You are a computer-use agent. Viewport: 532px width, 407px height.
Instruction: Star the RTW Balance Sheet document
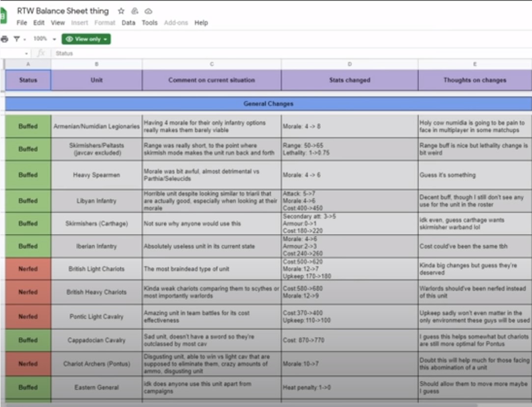pos(121,11)
